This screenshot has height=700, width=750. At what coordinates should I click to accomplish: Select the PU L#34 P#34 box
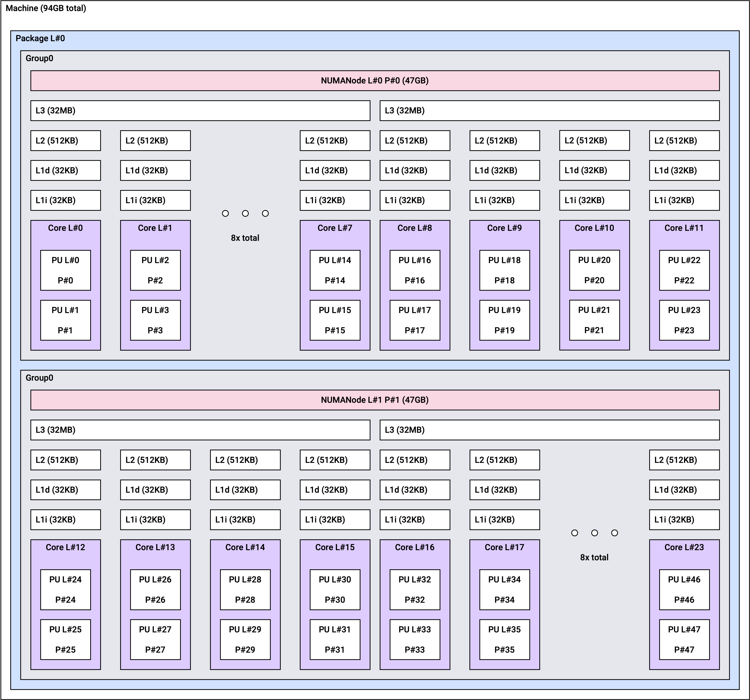[505, 590]
